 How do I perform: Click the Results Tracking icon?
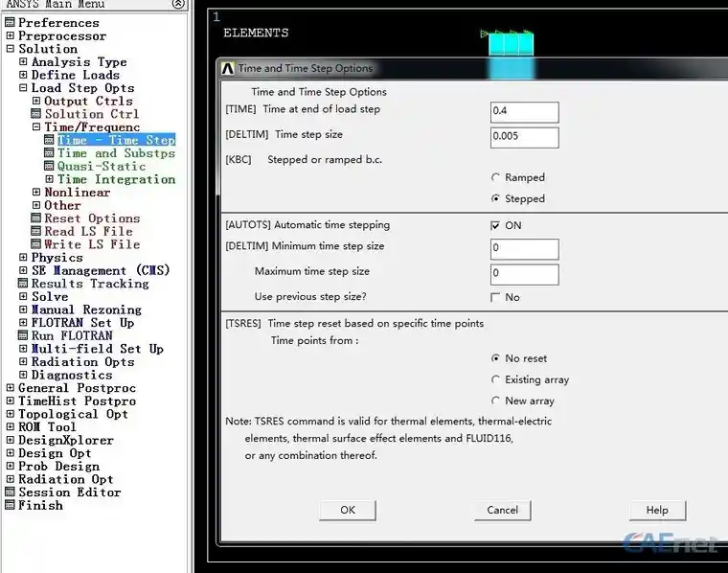coord(23,283)
